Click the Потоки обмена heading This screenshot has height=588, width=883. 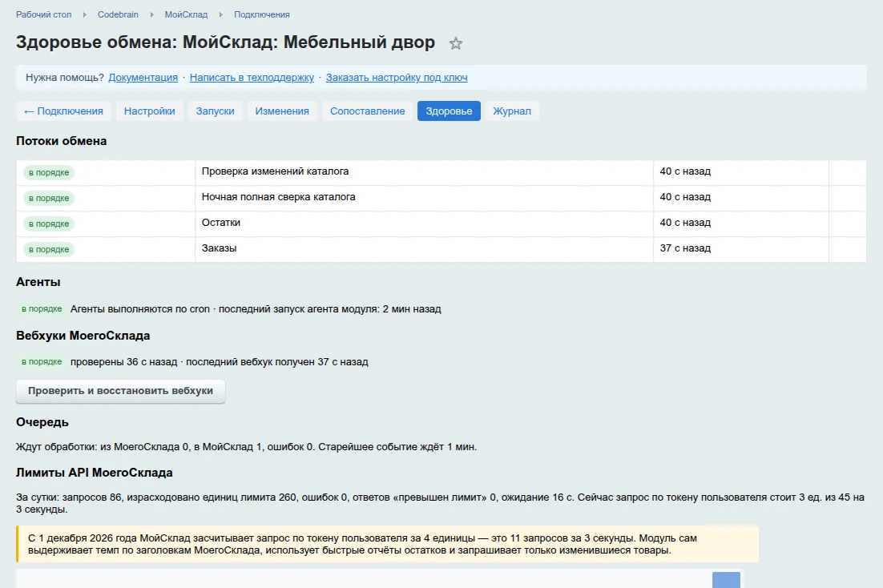62,141
